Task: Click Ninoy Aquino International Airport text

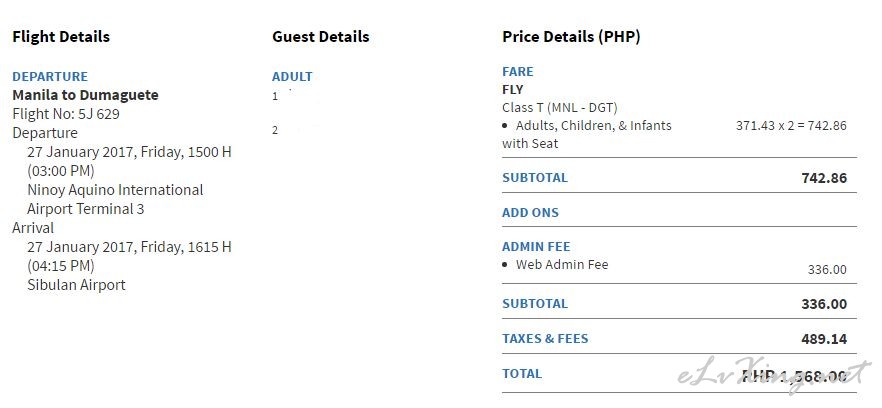Action: (x=115, y=199)
